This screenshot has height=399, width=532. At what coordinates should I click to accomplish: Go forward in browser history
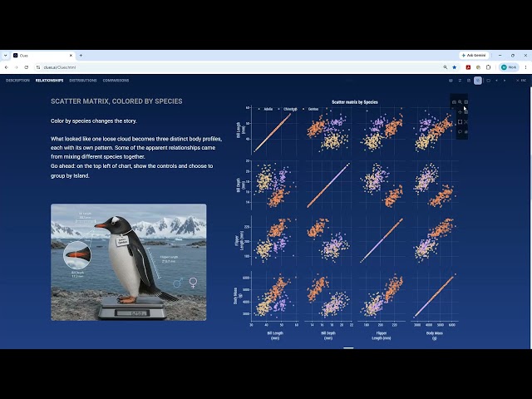pos(17,67)
